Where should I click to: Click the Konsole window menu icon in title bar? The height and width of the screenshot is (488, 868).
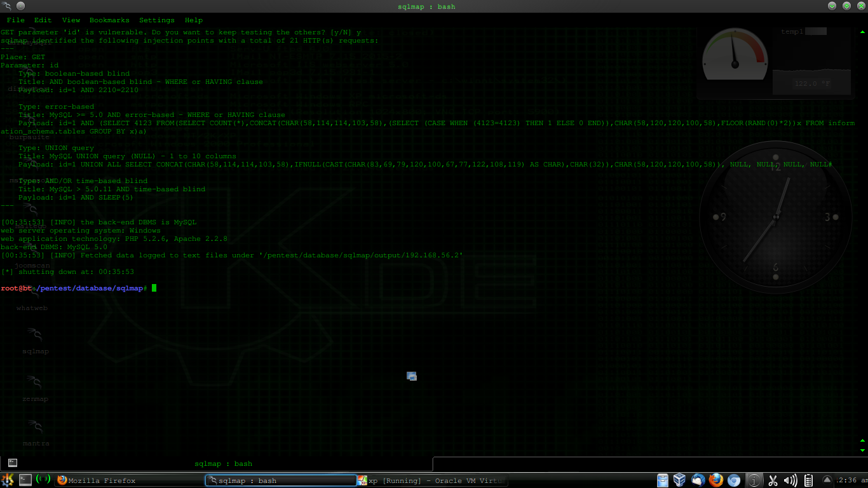pyautogui.click(x=7, y=6)
